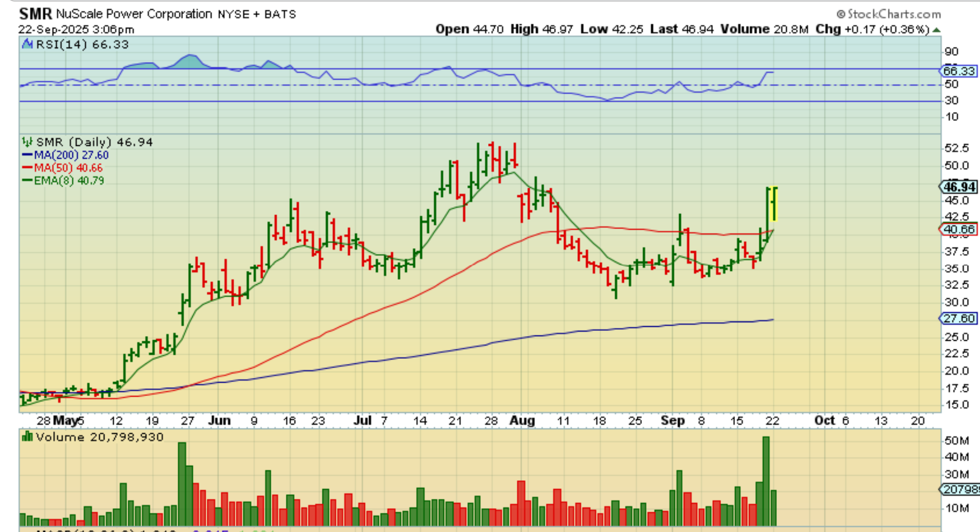The image size is (980, 532).
Task: Click the Chg +0.17 (+0.36%) value
Action: pyautogui.click(x=872, y=29)
